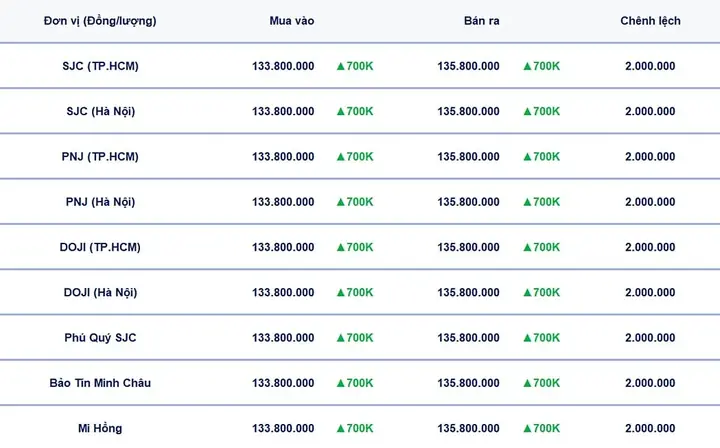
Task: Select the Mua vào column header
Action: (292, 21)
